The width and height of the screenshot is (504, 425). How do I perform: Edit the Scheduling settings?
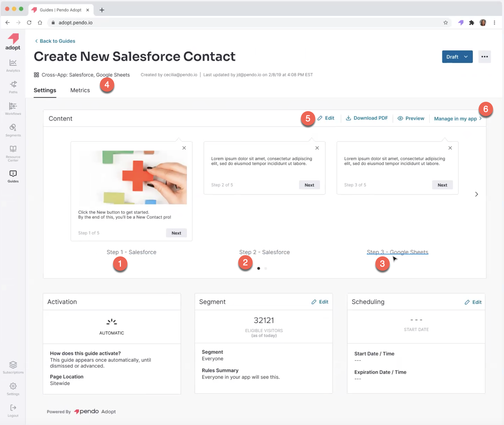pos(473,302)
